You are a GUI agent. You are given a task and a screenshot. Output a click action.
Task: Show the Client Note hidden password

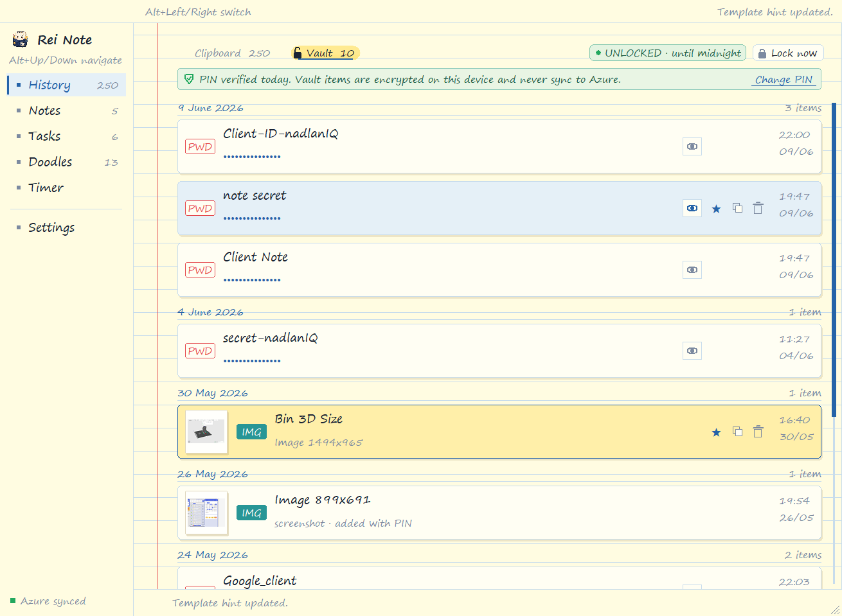tap(692, 270)
